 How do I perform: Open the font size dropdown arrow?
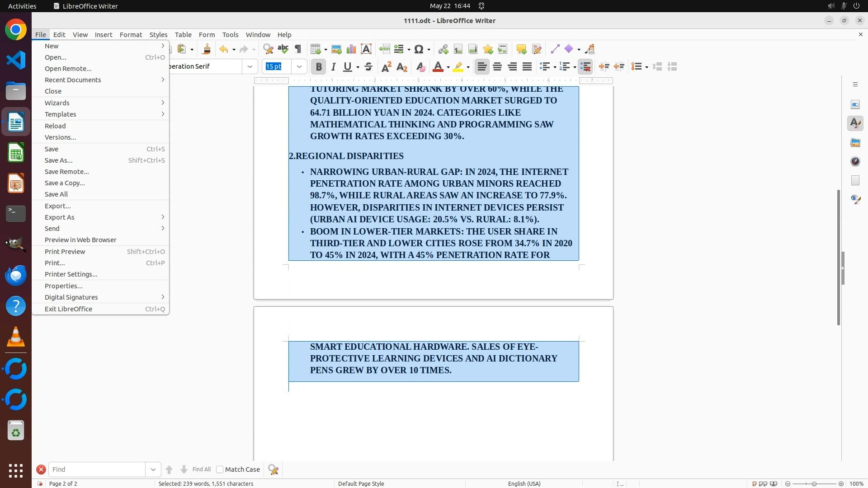[x=299, y=67]
